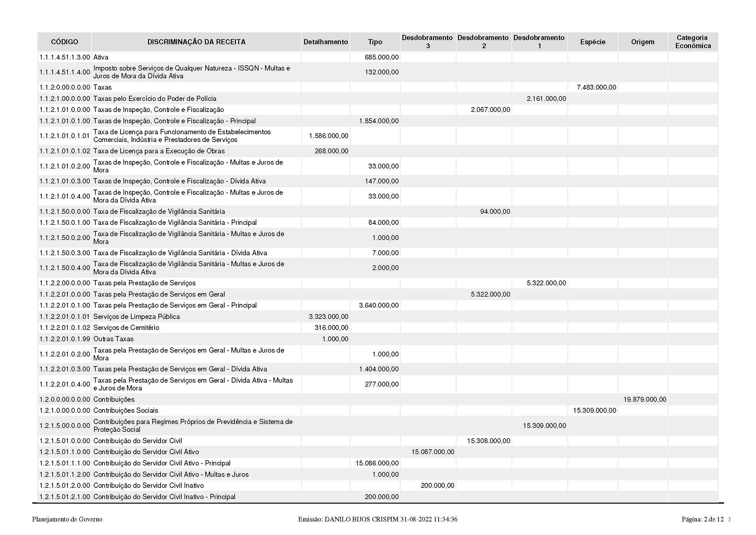Click the DISCRIMINAÇÃO DA RECEITA header
Image resolution: width=756 pixels, height=535 pixels.
tap(196, 42)
